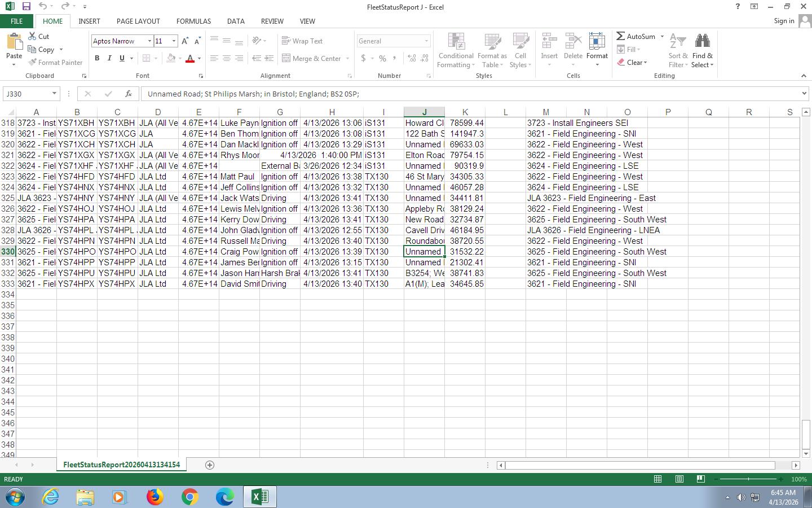This screenshot has height=508, width=812.
Task: Switch to the FORMULAS ribbon tab
Action: tap(193, 21)
